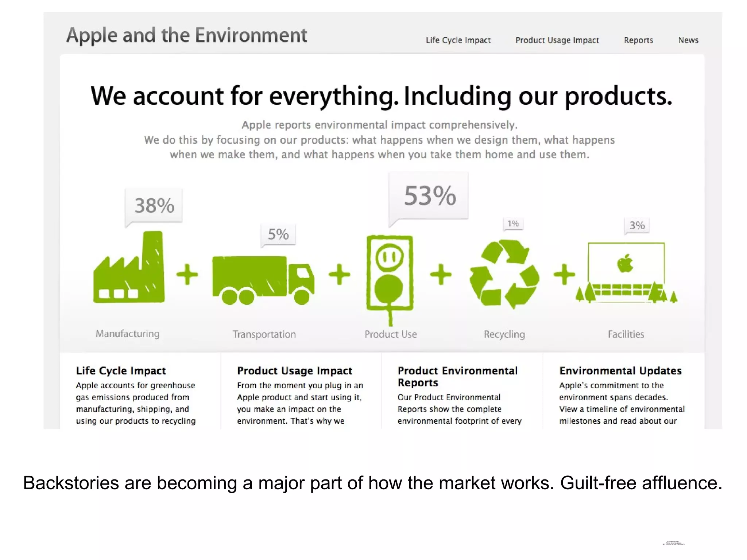The image size is (747, 560).
Task: Click the 53% callout bubble
Action: click(x=430, y=196)
